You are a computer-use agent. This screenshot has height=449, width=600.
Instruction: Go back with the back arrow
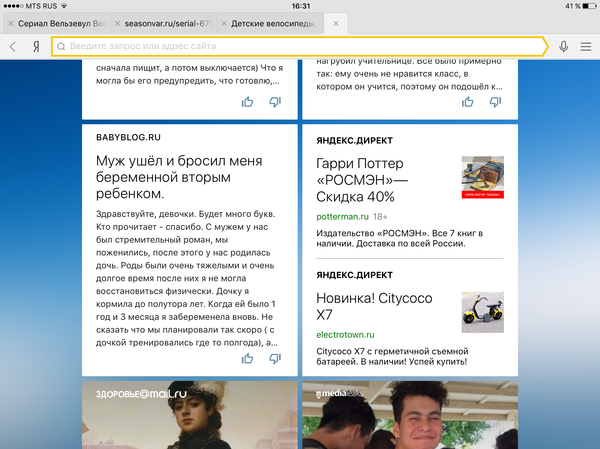tap(12, 47)
